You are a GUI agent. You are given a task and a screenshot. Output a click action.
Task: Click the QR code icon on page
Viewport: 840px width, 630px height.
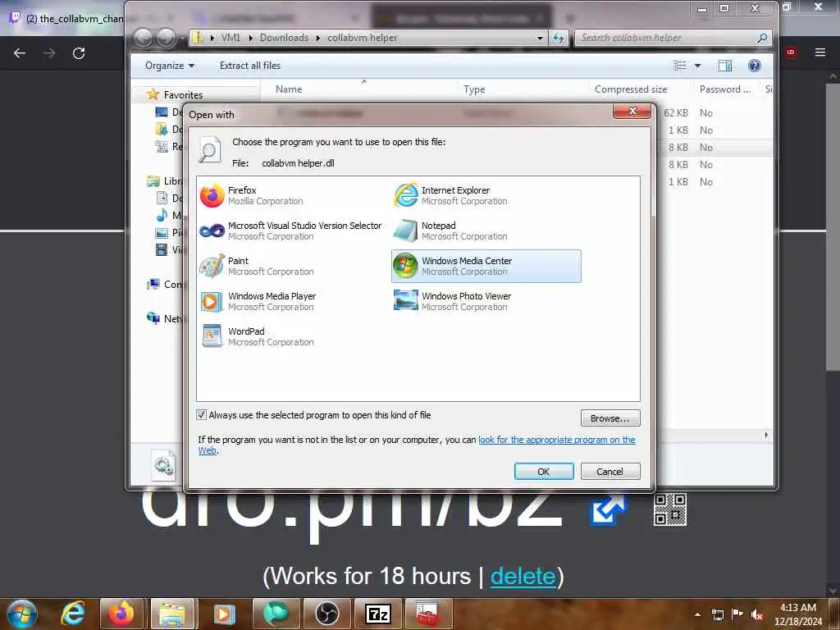coord(669,509)
